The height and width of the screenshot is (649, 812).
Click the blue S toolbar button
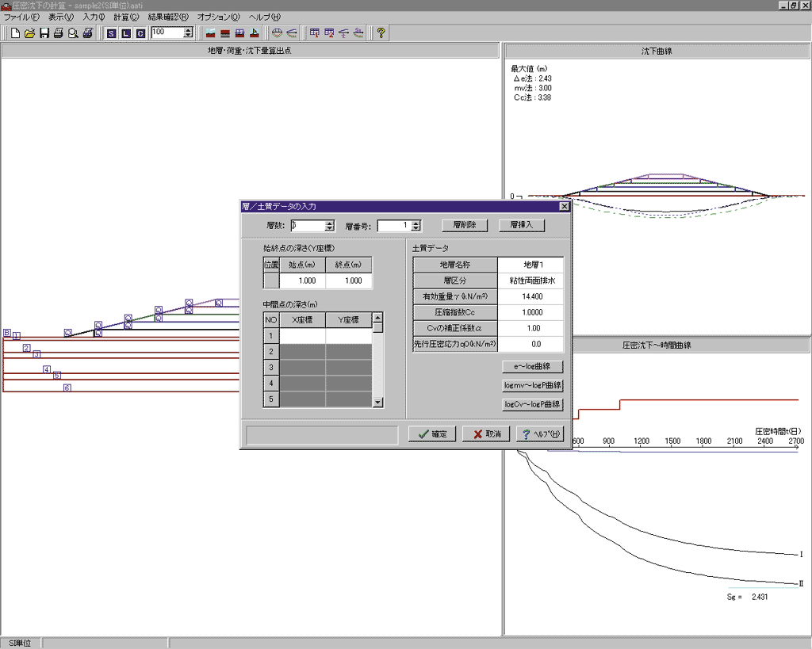point(111,33)
